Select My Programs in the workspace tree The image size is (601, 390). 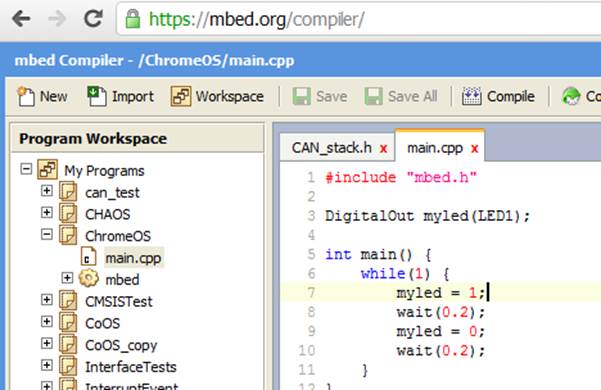(x=104, y=170)
